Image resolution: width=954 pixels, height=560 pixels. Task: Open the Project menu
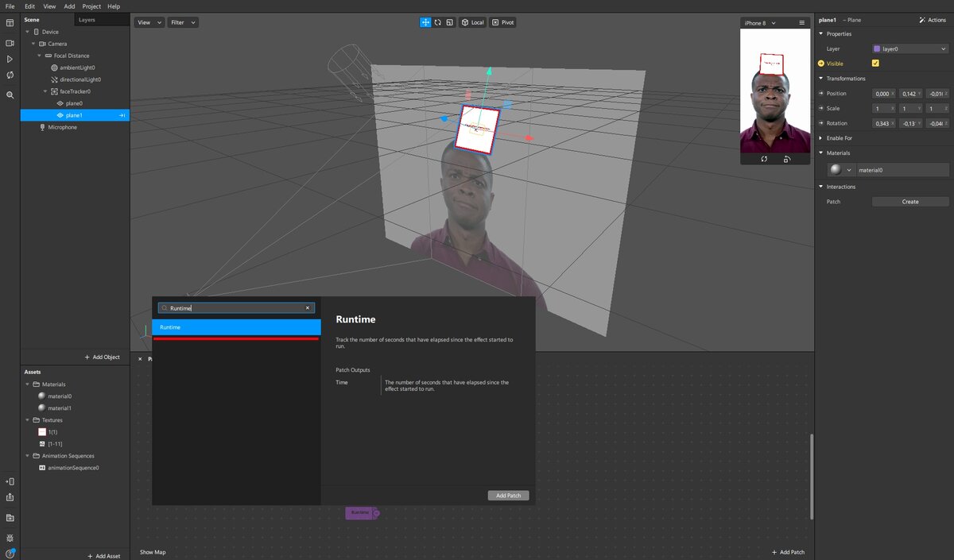tap(91, 6)
